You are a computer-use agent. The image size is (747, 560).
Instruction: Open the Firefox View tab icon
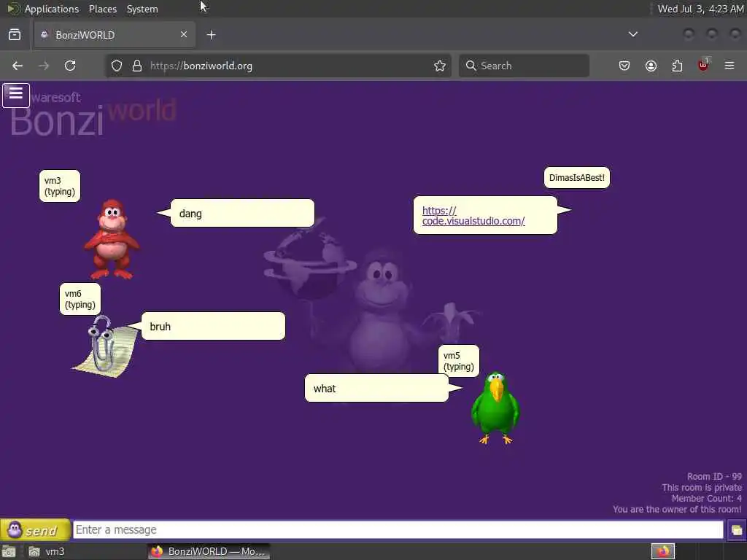pyautogui.click(x=15, y=35)
